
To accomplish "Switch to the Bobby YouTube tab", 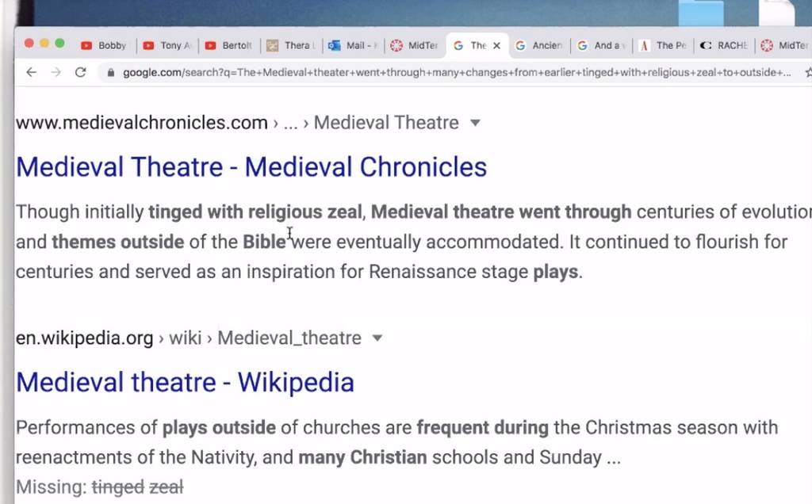I will pyautogui.click(x=104, y=45).
